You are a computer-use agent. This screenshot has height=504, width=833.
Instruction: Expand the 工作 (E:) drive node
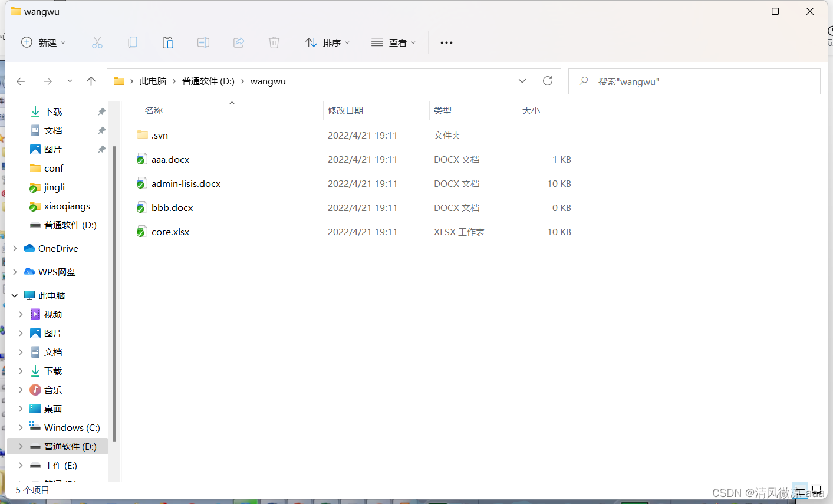[21, 465]
